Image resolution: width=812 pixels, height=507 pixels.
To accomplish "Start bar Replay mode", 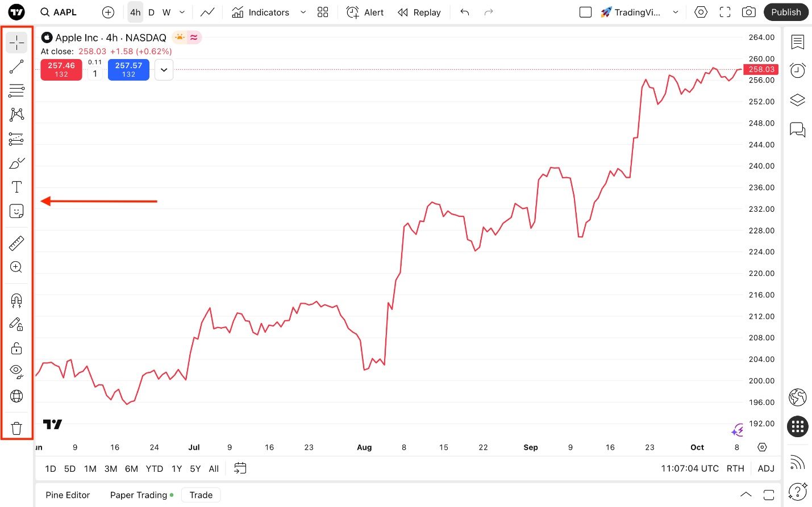I will pyautogui.click(x=419, y=12).
